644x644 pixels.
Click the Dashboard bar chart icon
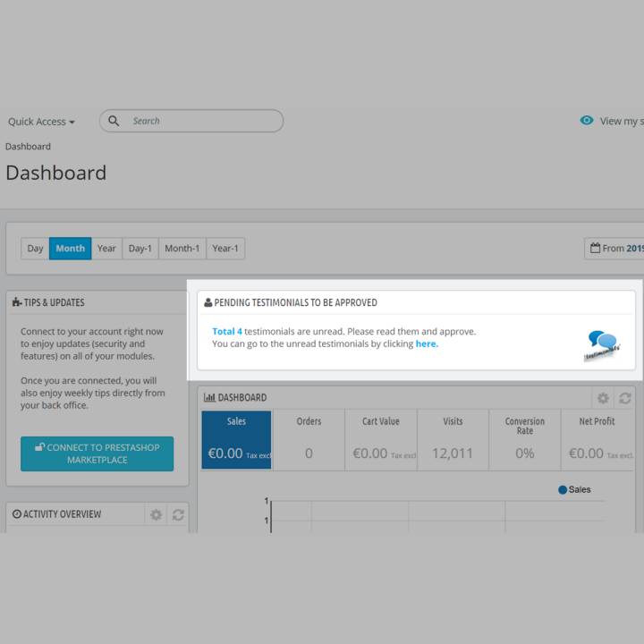coord(209,397)
